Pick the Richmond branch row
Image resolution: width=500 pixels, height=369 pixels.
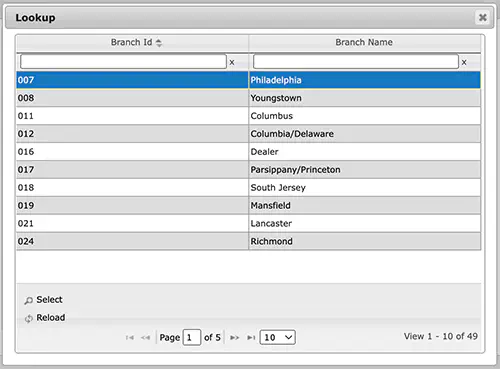[249, 241]
